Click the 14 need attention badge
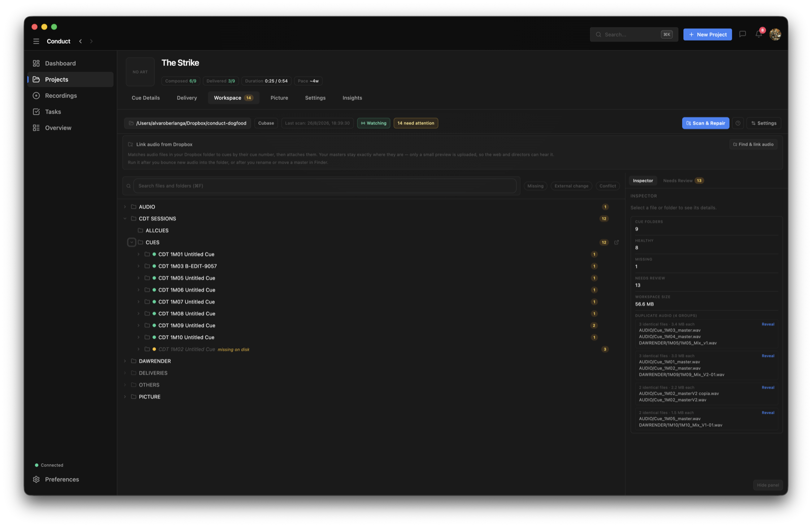Image resolution: width=812 pixels, height=527 pixels. click(x=416, y=123)
